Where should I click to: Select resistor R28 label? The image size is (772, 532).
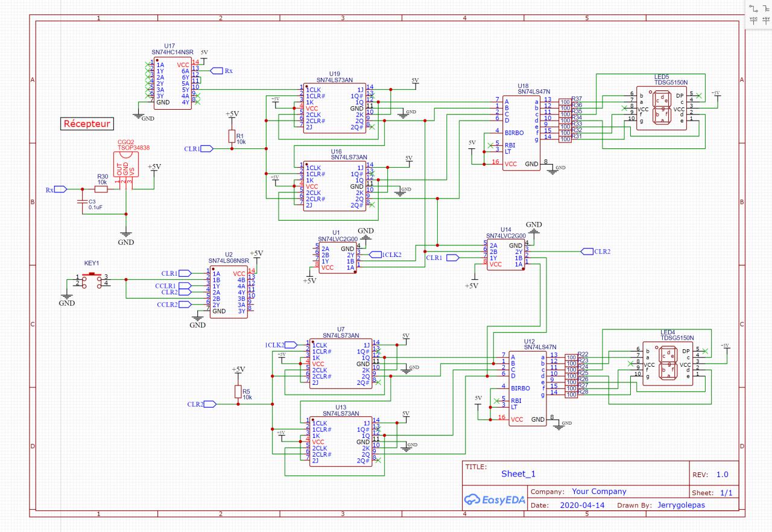tap(583, 392)
